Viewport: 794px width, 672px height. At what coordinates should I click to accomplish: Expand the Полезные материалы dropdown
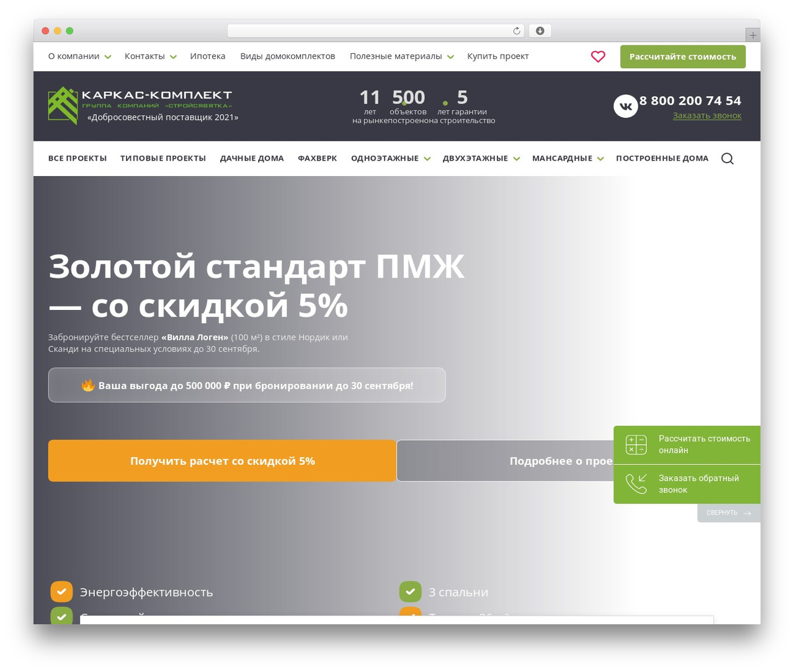[x=450, y=57]
